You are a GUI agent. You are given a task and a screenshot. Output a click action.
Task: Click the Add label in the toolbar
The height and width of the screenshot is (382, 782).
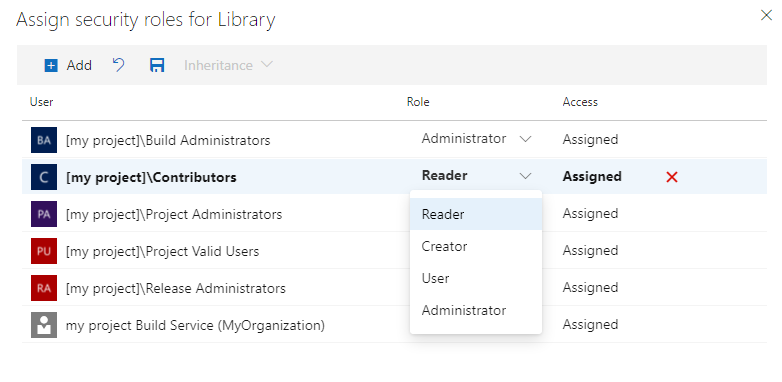pos(79,65)
